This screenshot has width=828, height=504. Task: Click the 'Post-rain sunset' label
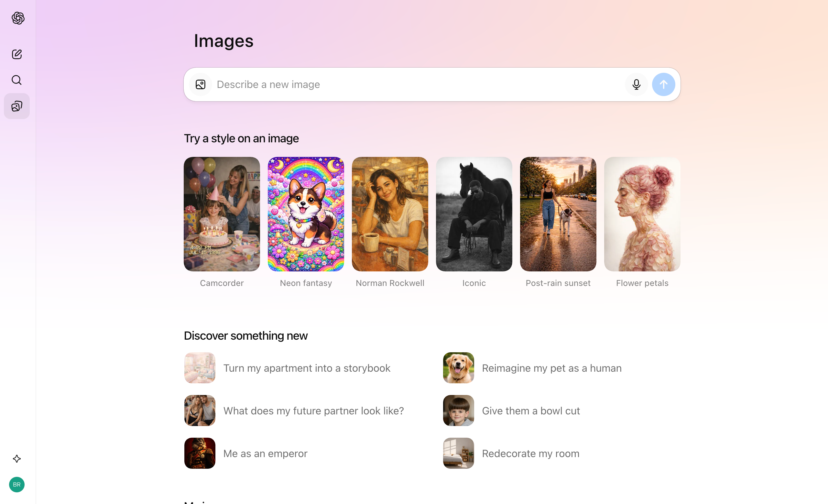tap(558, 283)
